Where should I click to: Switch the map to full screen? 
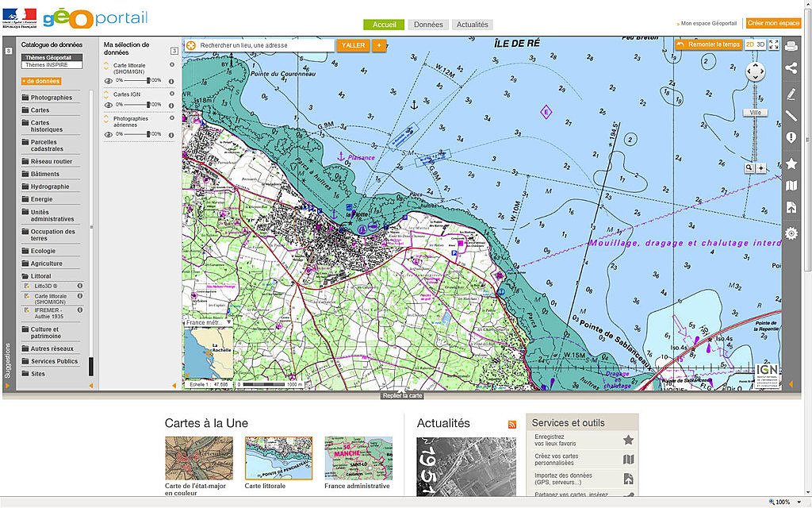point(774,44)
